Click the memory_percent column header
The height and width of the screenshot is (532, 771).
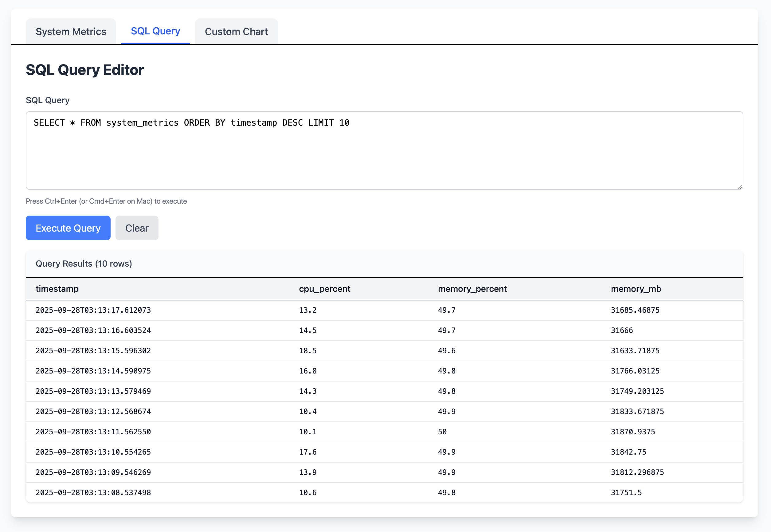pos(472,289)
